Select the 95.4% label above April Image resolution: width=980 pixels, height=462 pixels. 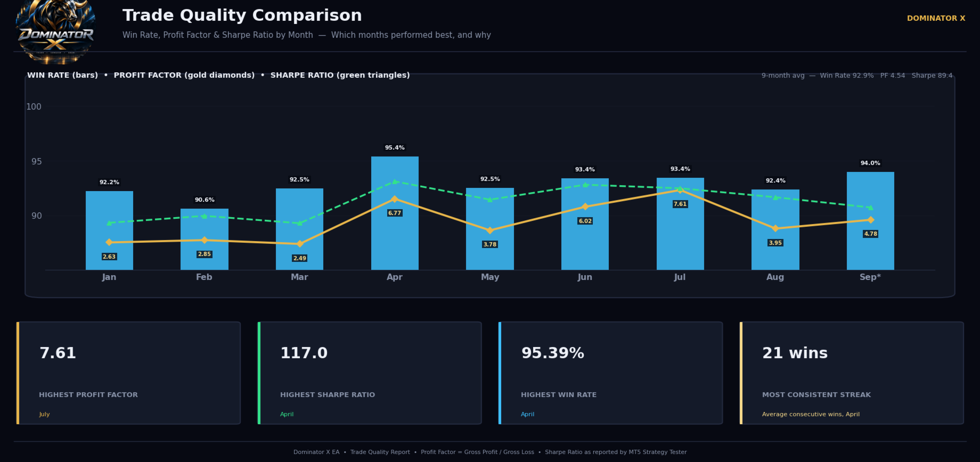(395, 147)
